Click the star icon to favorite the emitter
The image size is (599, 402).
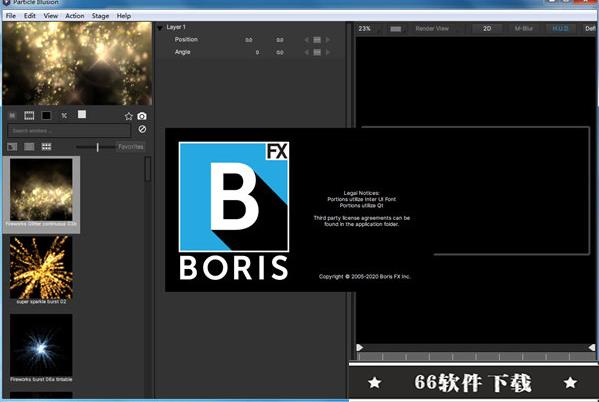(129, 116)
